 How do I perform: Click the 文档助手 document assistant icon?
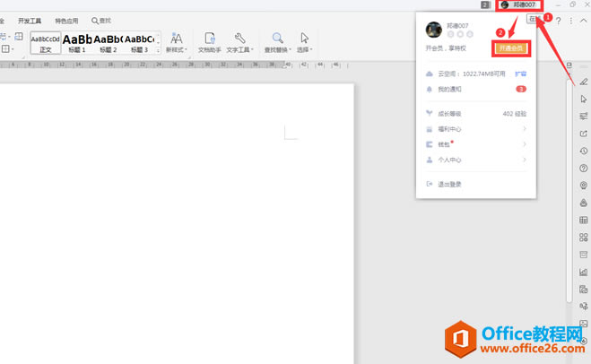click(x=209, y=39)
